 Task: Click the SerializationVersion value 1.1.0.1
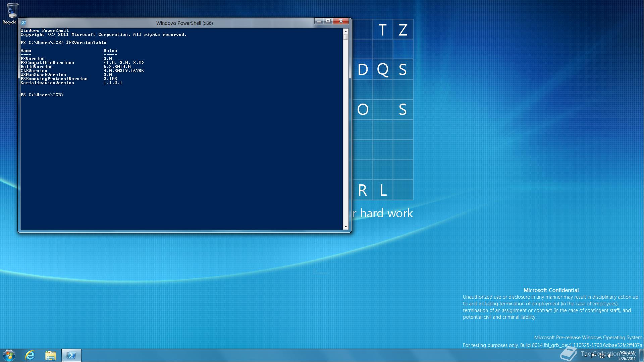[x=113, y=83]
